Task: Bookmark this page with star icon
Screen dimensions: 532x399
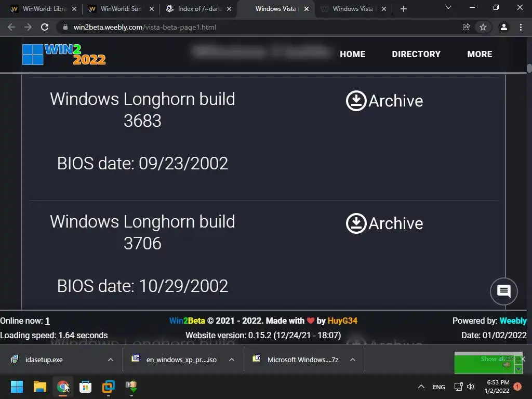Action: 483,27
